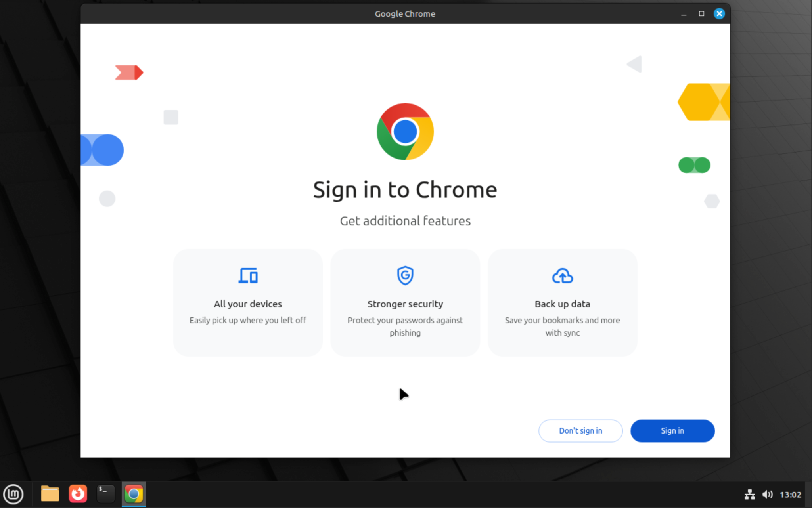The image size is (812, 508).
Task: Open the Linux Mint menu
Action: click(x=14, y=494)
